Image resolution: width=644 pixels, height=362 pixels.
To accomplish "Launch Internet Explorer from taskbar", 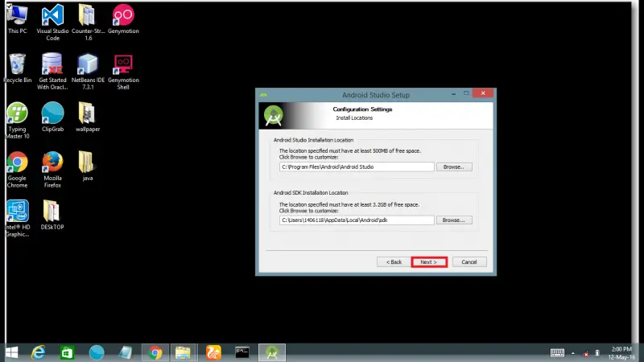I will (x=38, y=352).
